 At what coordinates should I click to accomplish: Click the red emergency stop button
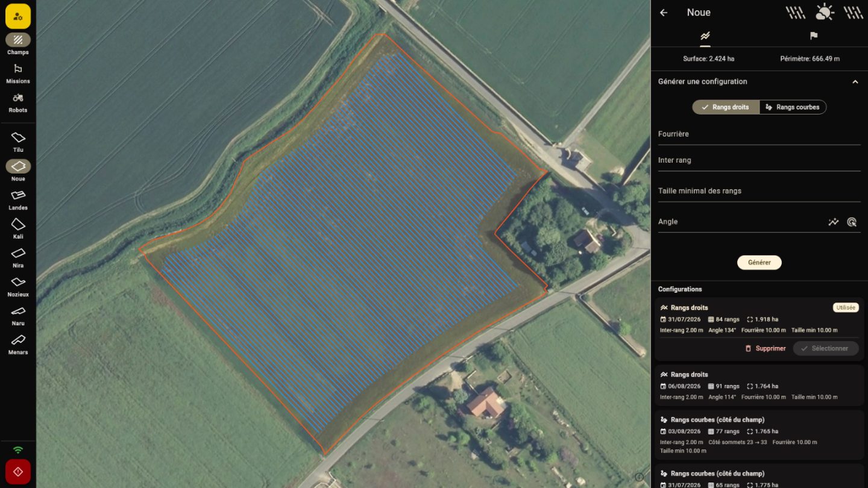click(18, 472)
